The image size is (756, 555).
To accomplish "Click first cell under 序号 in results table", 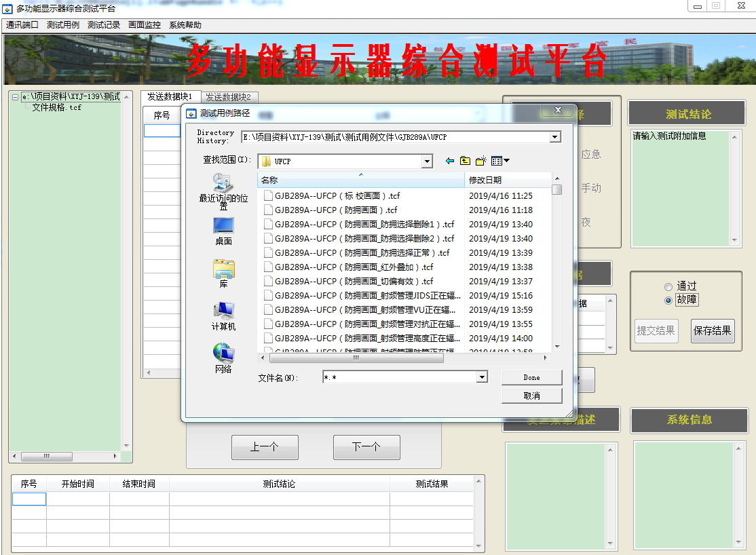I will pyautogui.click(x=29, y=499).
